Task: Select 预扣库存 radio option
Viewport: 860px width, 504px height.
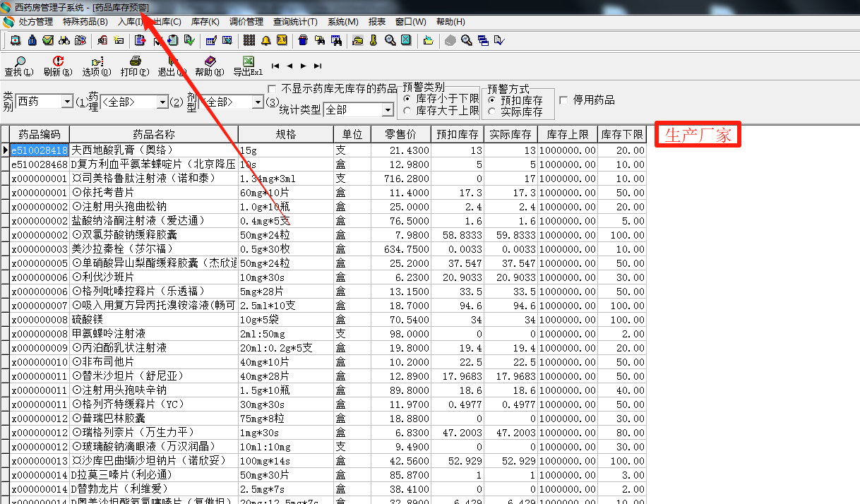Action: (491, 100)
